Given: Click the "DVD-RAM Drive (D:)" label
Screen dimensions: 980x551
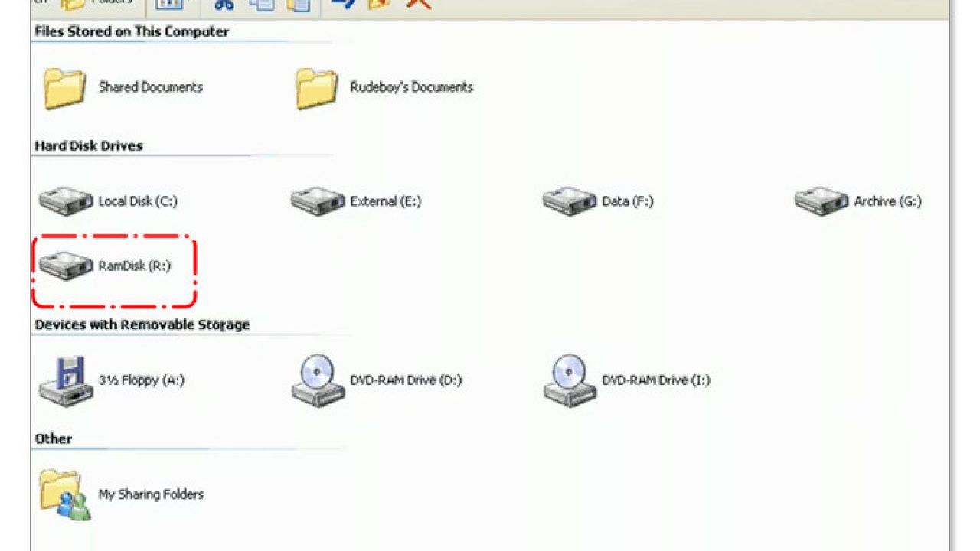Looking at the screenshot, I should pyautogui.click(x=406, y=380).
